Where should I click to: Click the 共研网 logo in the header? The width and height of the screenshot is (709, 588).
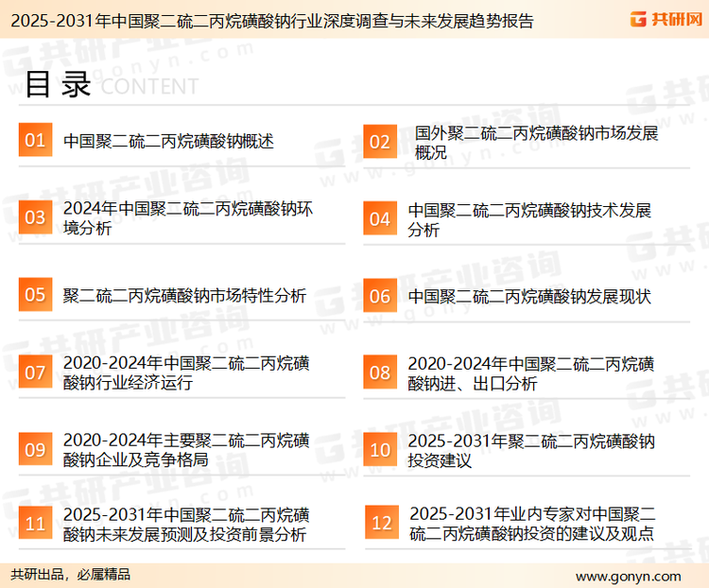(666, 19)
